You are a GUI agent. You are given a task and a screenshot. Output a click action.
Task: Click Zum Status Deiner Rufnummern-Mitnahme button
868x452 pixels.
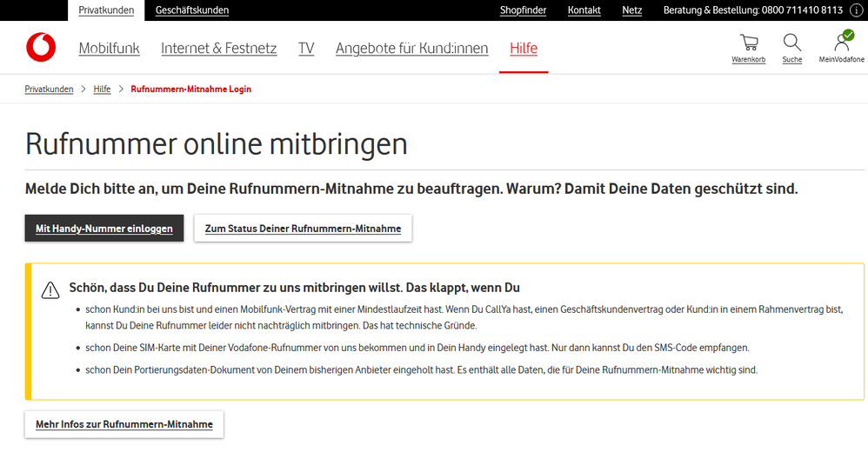point(303,229)
